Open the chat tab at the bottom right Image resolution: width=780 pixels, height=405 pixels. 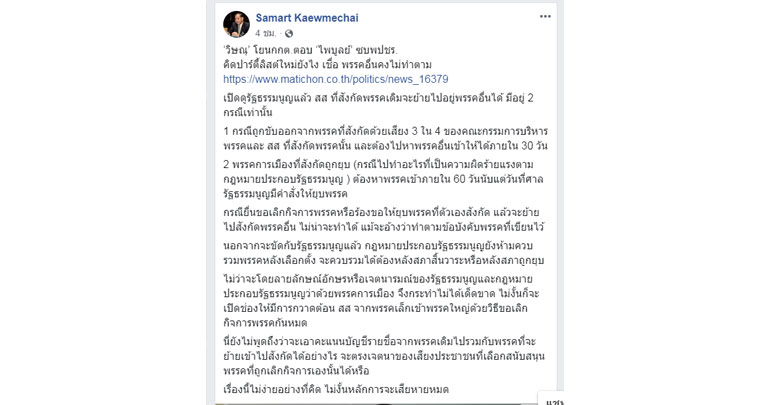coord(553,400)
